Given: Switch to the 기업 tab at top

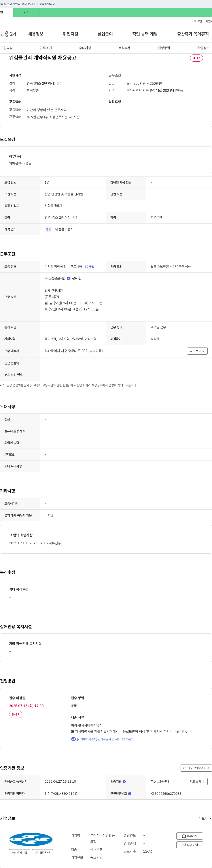Looking at the screenshot, I should pos(26,13).
